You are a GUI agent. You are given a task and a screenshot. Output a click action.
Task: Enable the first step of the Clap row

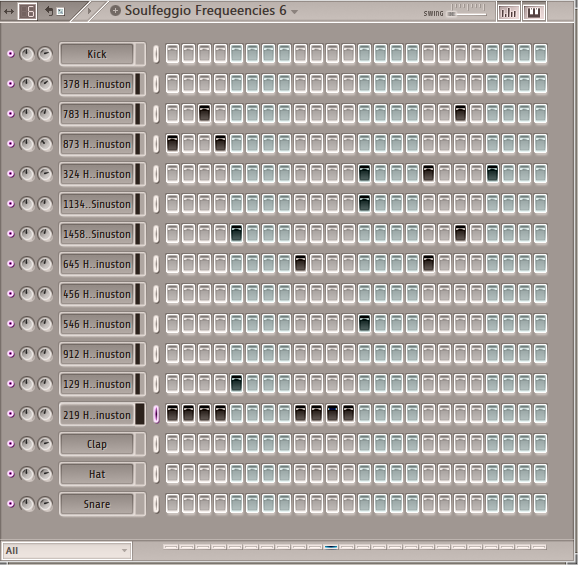[172, 444]
